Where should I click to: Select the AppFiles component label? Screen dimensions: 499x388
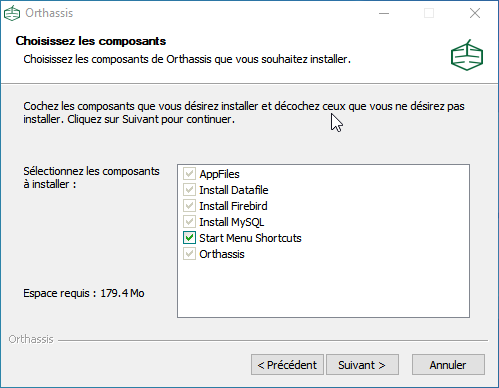[x=219, y=174]
